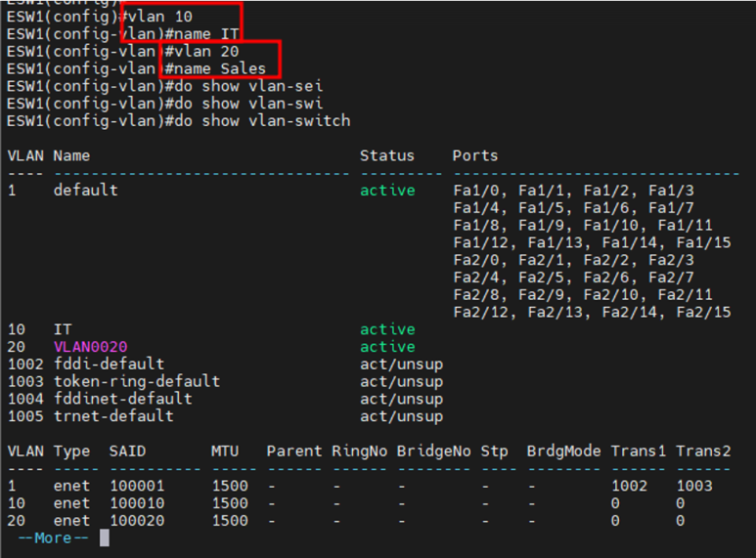Click the MTU column header
Screen dimensions: 756x558
224,451
